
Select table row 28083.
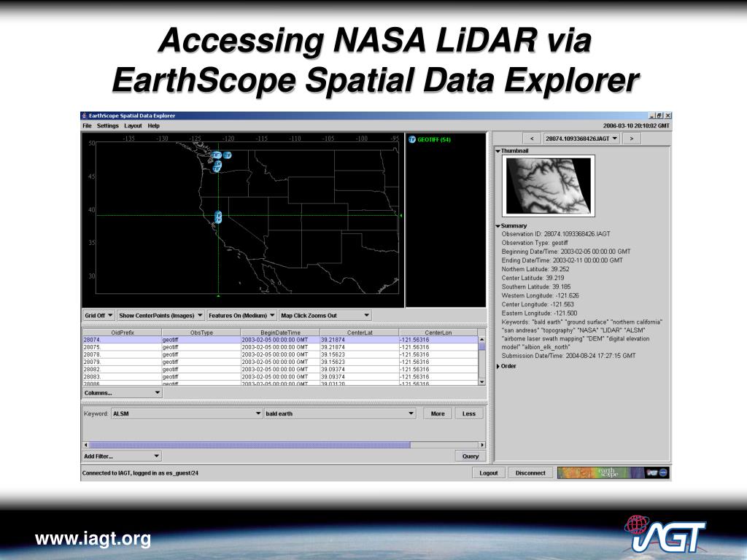pos(280,377)
